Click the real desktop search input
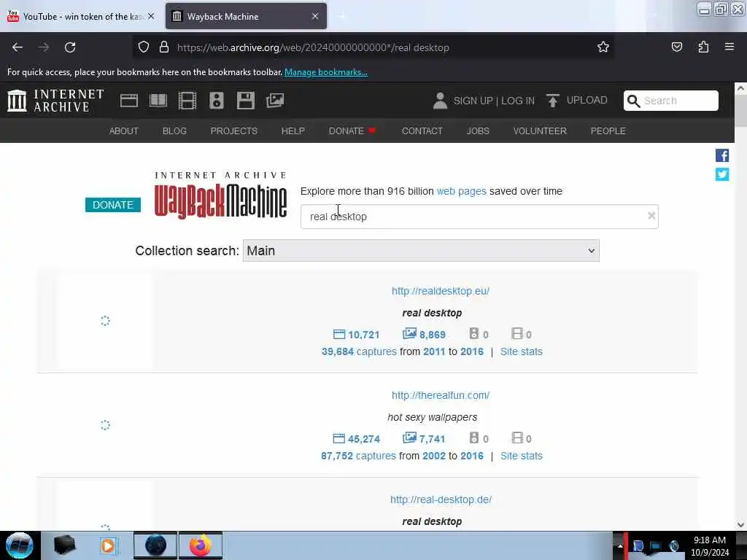Viewport: 747px width, 560px height. click(x=479, y=217)
